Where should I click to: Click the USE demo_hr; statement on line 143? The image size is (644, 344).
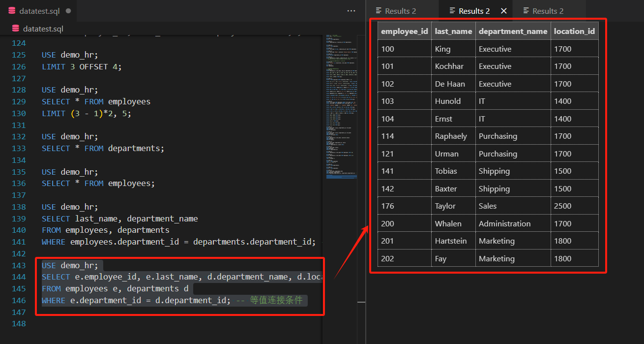[x=70, y=265]
